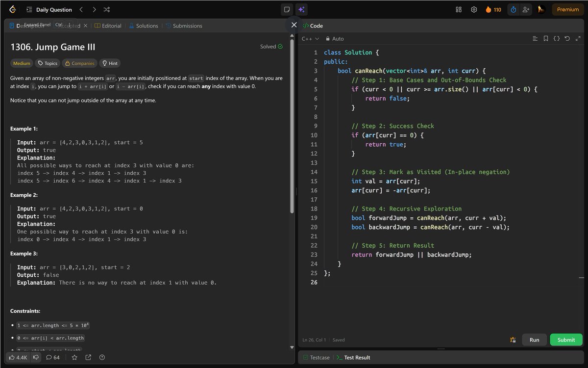Click the 'return forwardJump || backwardJump;' line

tap(412, 255)
